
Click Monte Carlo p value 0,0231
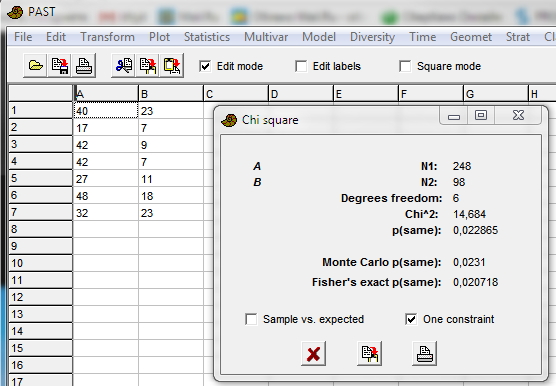point(469,262)
